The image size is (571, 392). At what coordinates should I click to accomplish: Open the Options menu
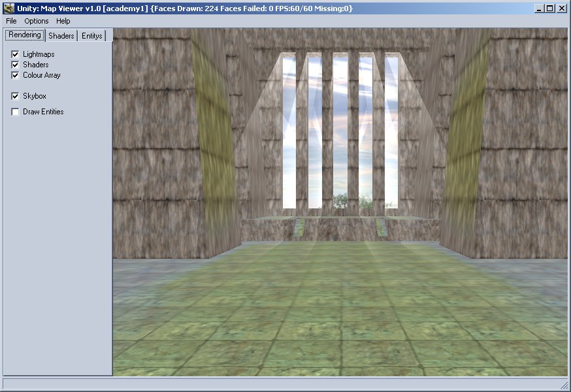click(x=37, y=21)
